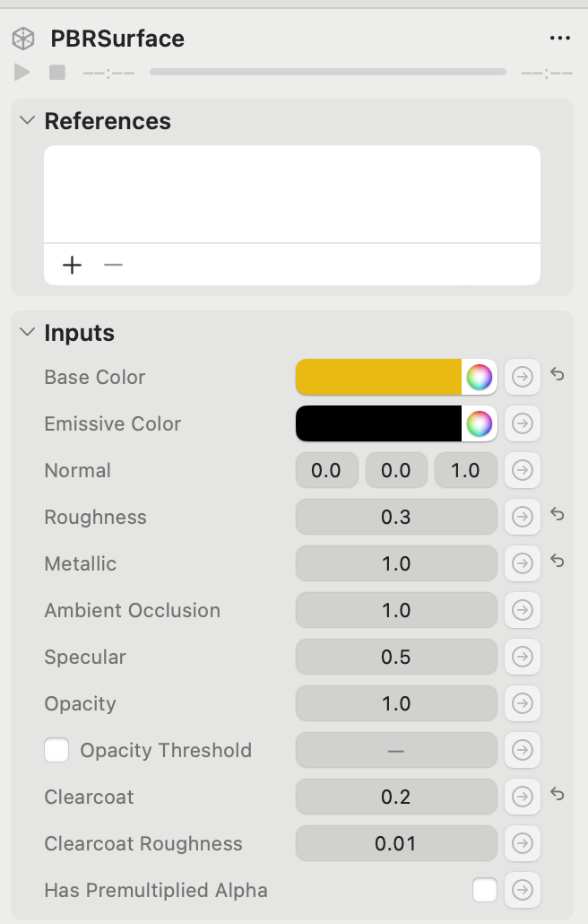The width and height of the screenshot is (588, 924).
Task: Click the connection arrow next to Roughness
Action: [523, 517]
